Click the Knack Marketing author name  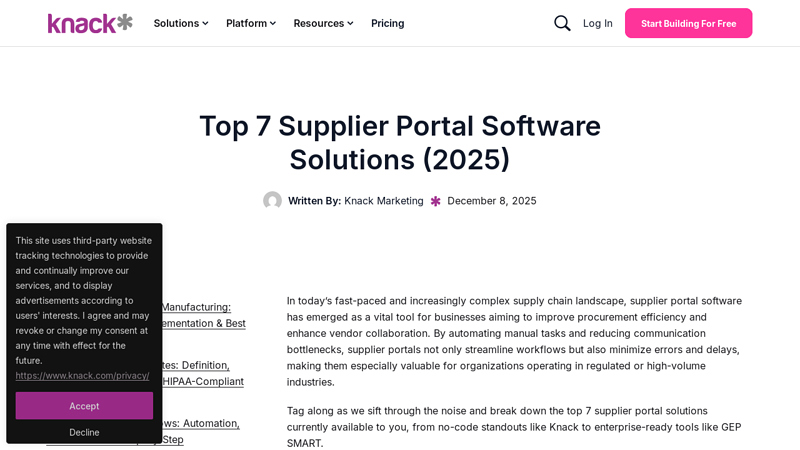coord(384,201)
